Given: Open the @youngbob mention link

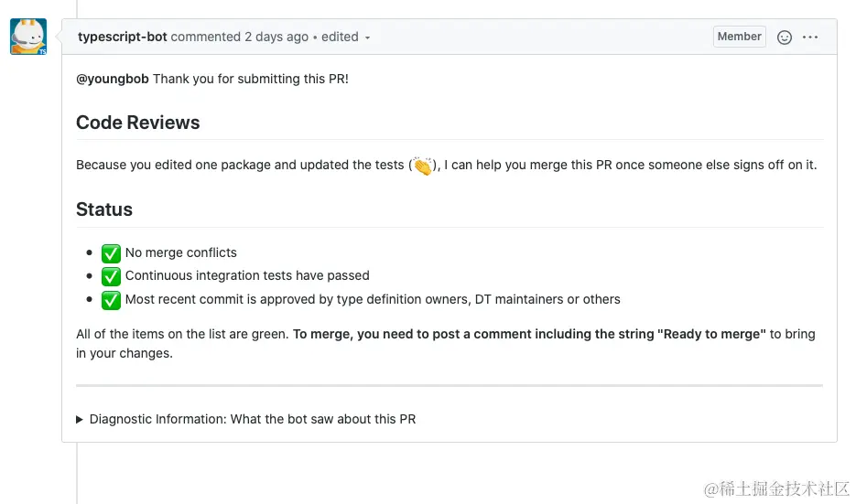Looking at the screenshot, I should pos(113,79).
